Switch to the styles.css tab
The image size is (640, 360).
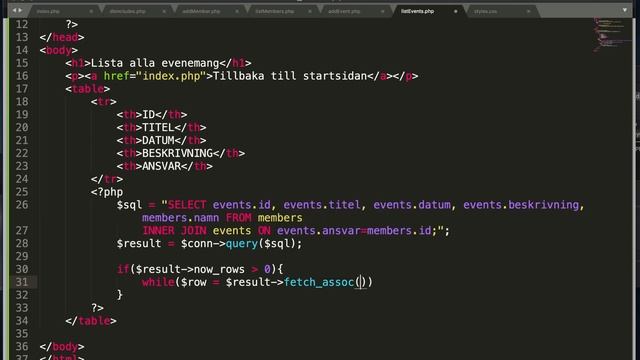pyautogui.click(x=485, y=11)
